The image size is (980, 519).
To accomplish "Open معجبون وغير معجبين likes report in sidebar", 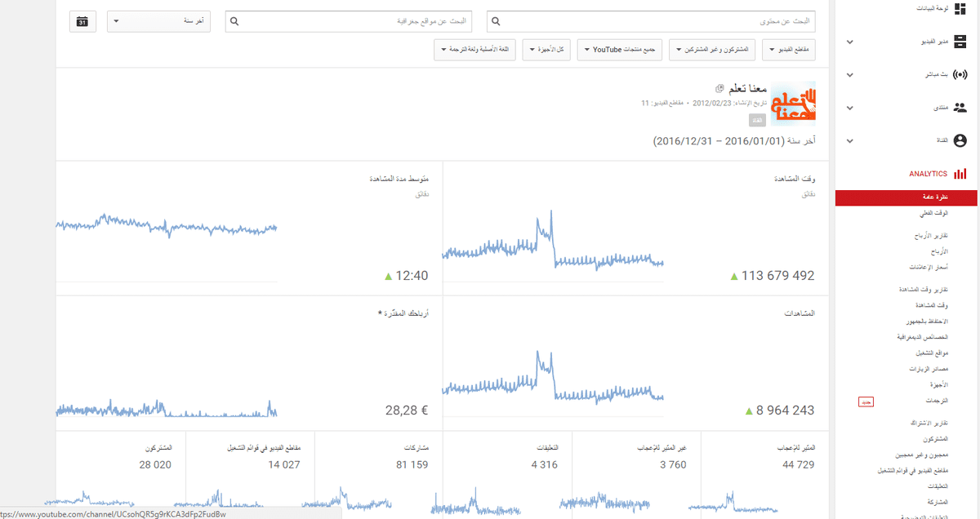I will coord(924,455).
